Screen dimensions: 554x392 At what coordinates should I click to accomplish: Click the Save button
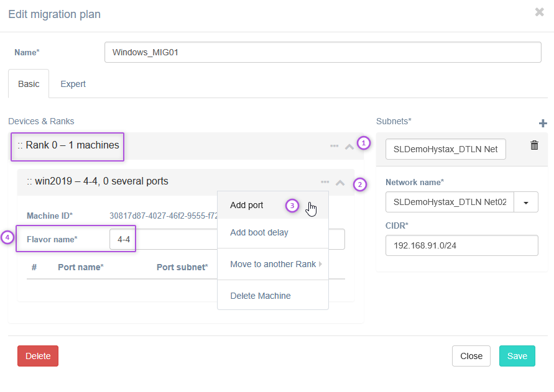point(517,356)
